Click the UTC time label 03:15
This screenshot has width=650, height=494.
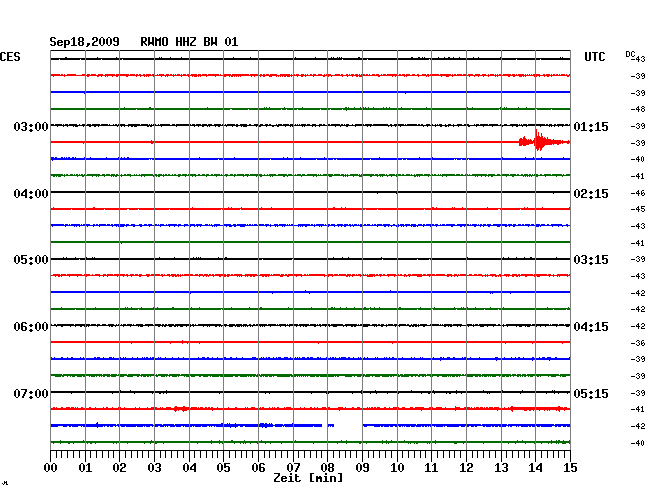click(x=591, y=260)
